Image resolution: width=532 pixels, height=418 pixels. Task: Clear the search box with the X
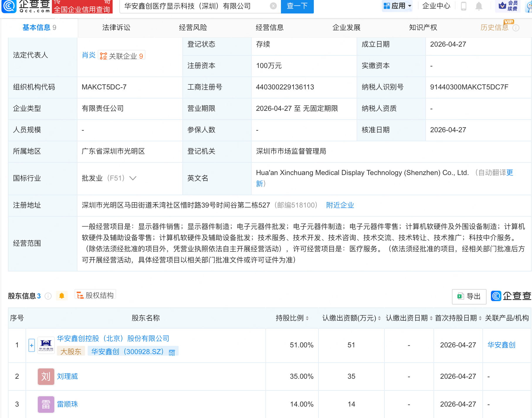[x=273, y=6]
